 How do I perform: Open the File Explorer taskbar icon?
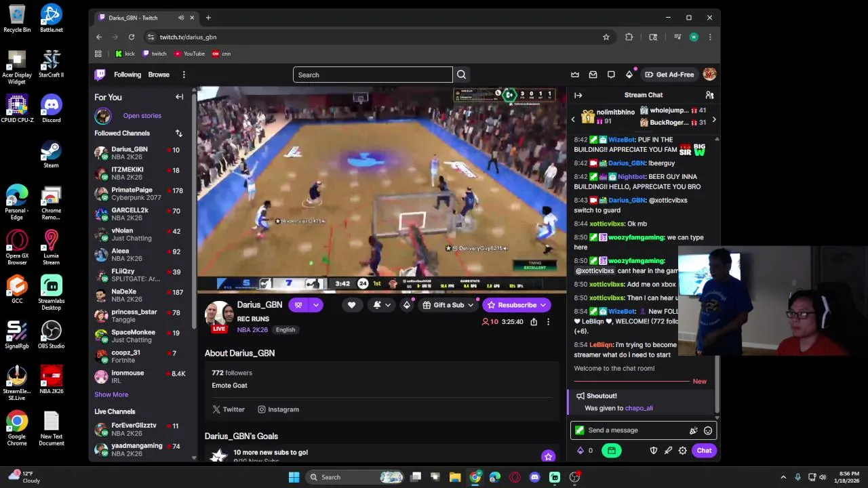coord(455,477)
